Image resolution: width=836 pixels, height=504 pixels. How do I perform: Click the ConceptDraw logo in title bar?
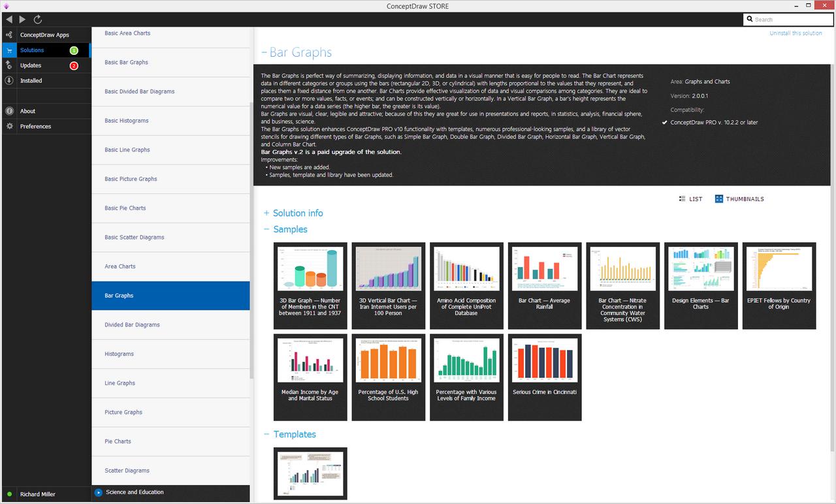(6, 6)
